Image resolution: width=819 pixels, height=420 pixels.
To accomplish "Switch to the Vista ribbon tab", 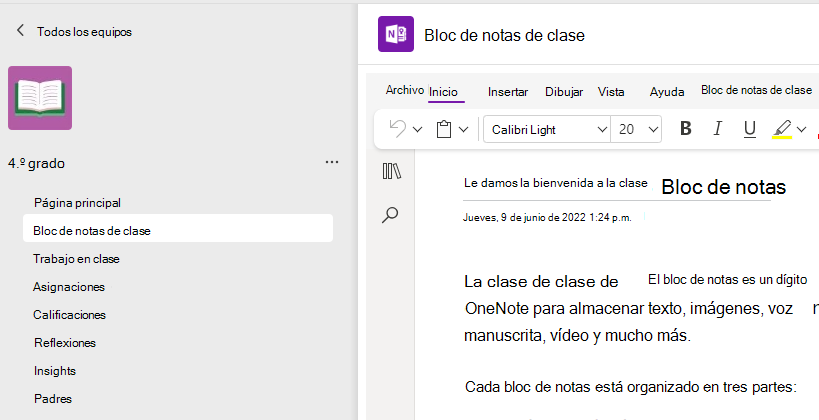I will (x=611, y=92).
